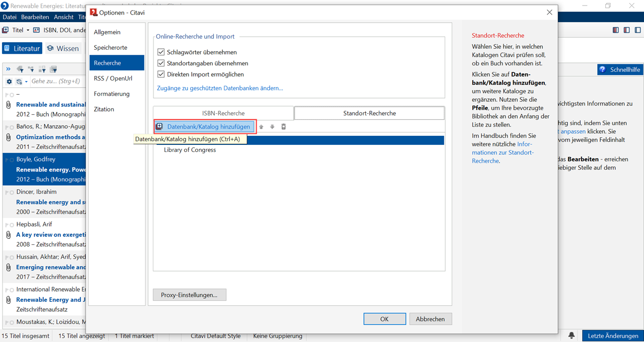
Task: Open dropdown next to the history search icon
Action: pyautogui.click(x=26, y=81)
